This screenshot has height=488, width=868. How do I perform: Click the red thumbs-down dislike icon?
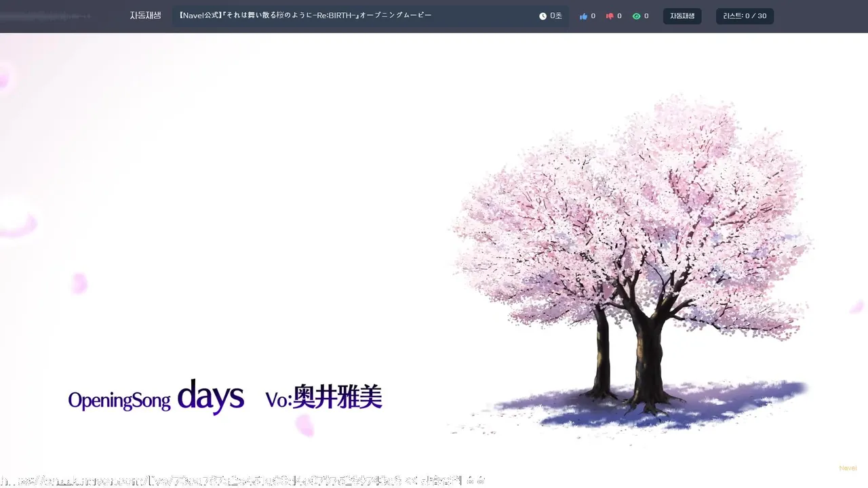pos(610,16)
